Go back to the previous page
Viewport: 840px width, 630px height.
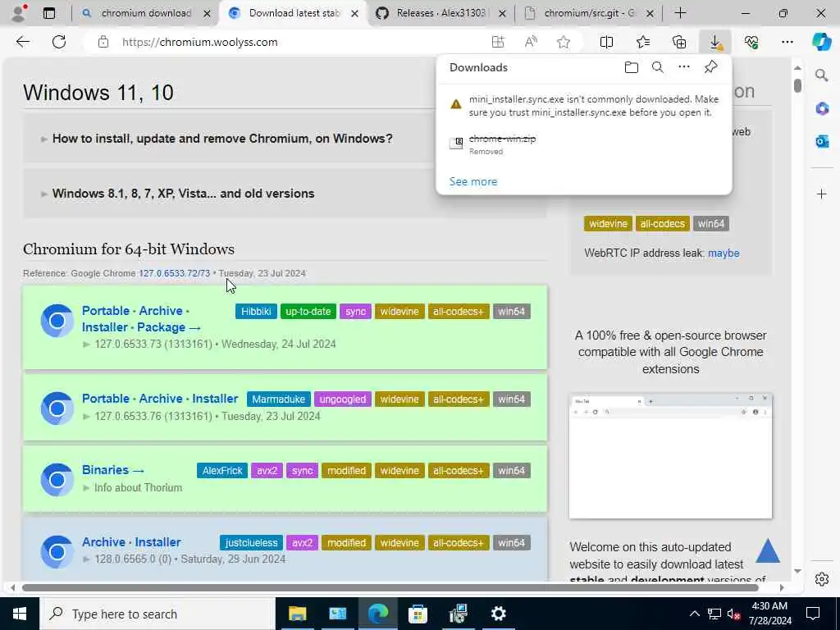click(x=22, y=42)
